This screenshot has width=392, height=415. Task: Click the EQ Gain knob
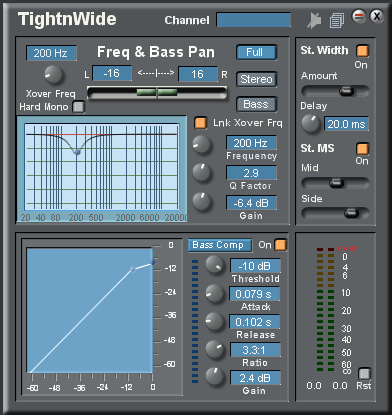(202, 201)
